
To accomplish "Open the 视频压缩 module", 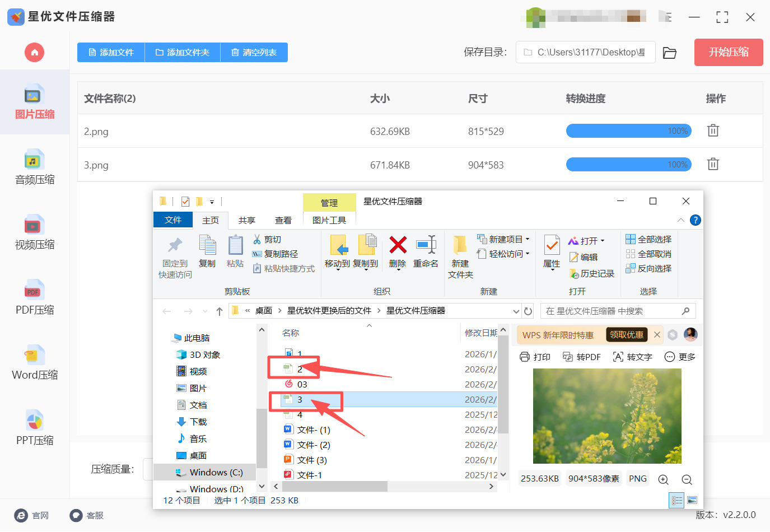I will tap(35, 232).
